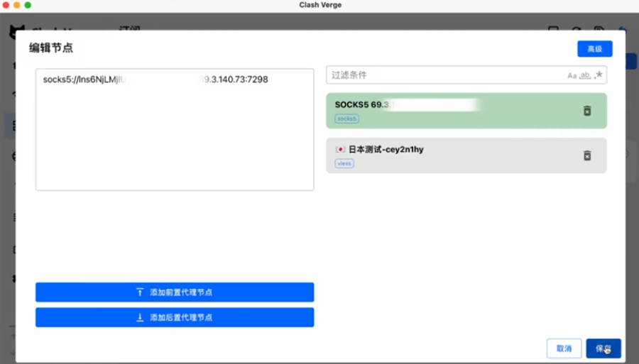The width and height of the screenshot is (639, 364).
Task: Click the append download-arrow icon
Action: (x=140, y=317)
